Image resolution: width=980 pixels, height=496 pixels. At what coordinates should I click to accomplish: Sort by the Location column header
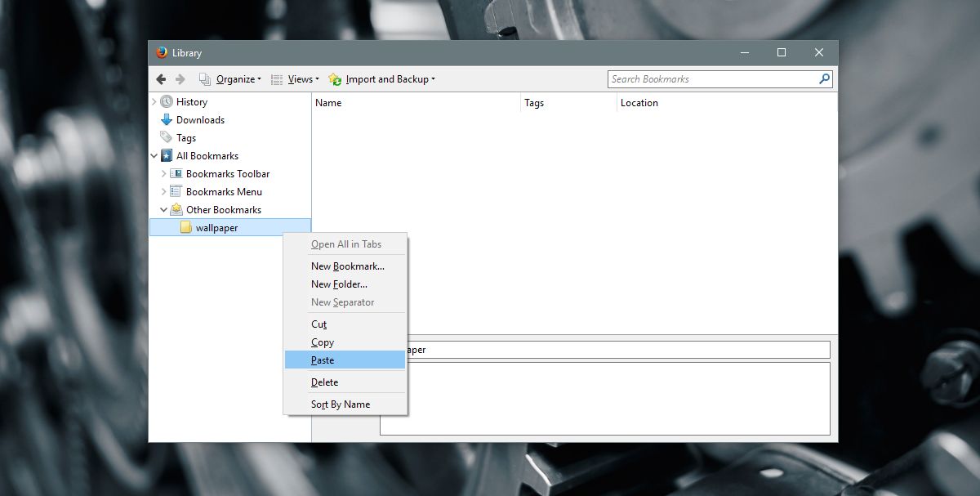coord(727,103)
